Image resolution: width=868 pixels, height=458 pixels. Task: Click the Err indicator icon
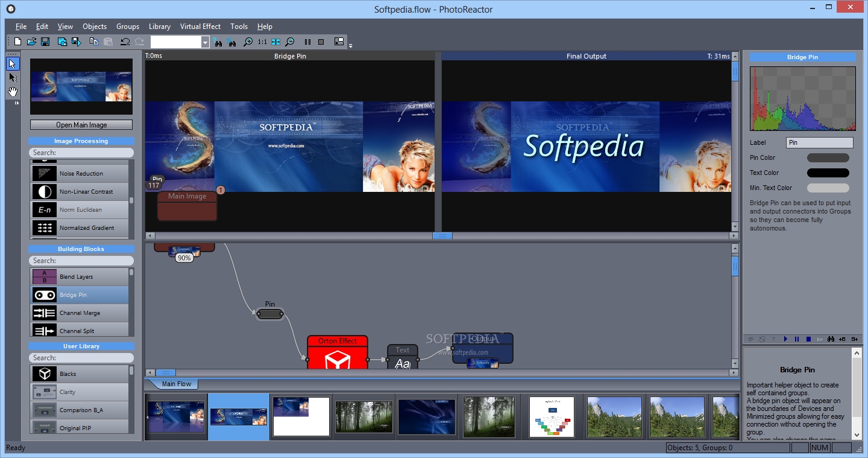(820, 339)
